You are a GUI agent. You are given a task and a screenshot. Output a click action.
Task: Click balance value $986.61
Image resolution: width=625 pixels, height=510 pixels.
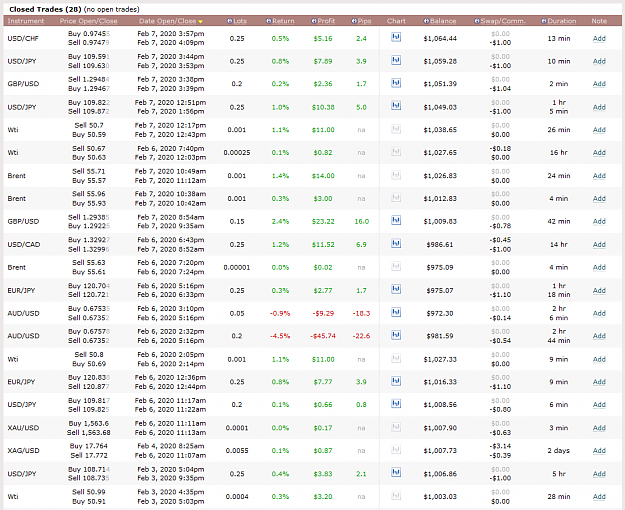[440, 244]
